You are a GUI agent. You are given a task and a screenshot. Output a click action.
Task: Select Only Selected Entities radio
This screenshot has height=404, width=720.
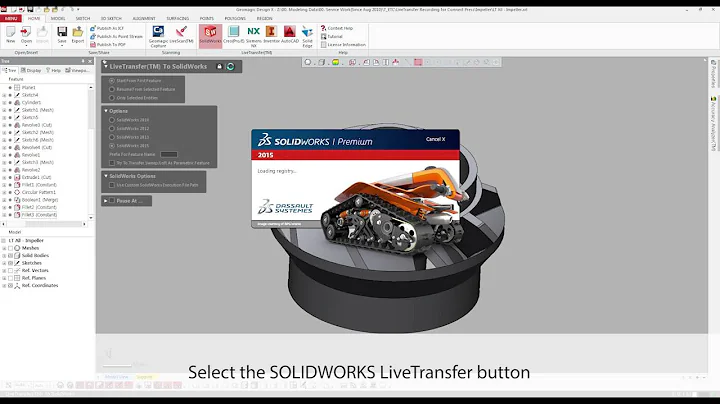[x=112, y=98]
